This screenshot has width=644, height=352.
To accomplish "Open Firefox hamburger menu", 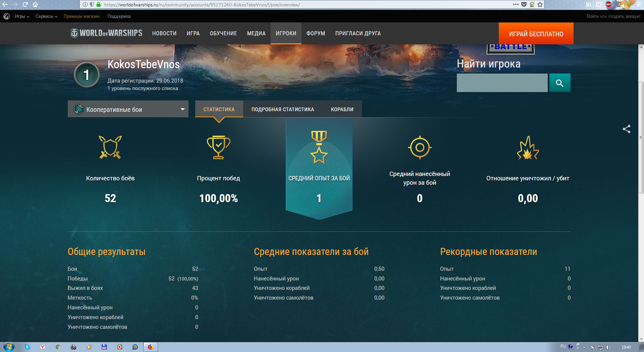I will point(639,4).
